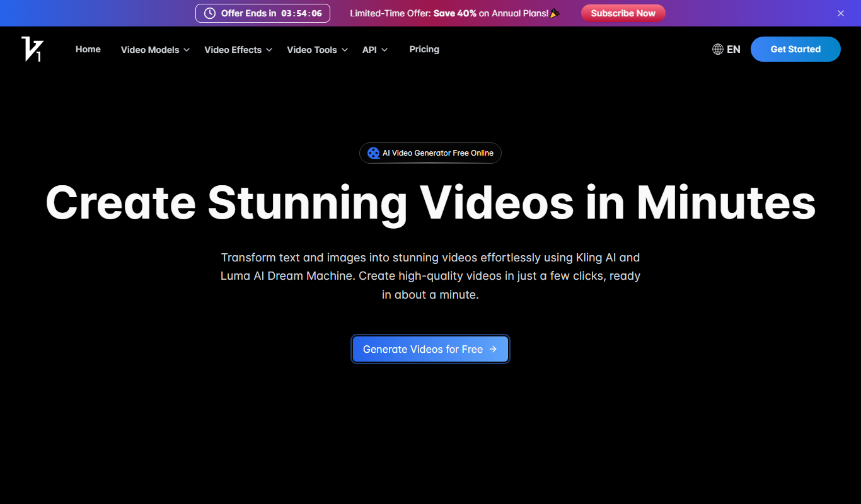Click Generate Videos for Free button
This screenshot has width=861, height=504.
[430, 349]
